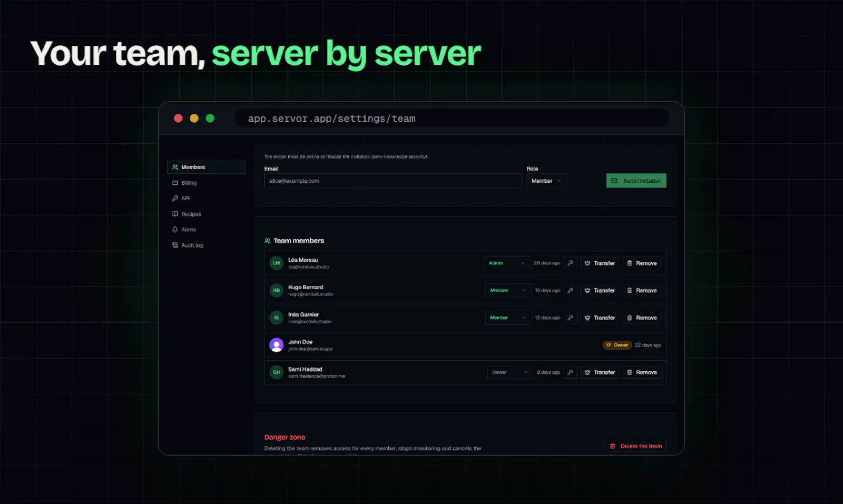Transfer ownership to Léa Moreau
This screenshot has height=504, width=843.
click(600, 263)
